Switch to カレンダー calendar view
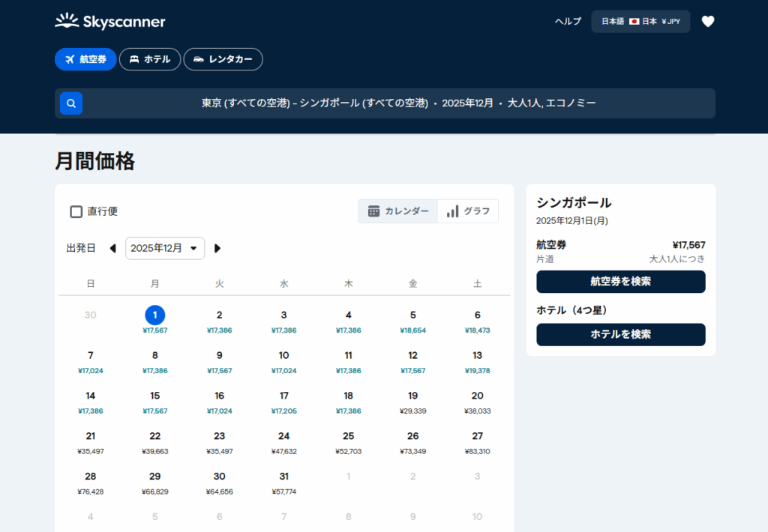The image size is (768, 532). pos(398,211)
